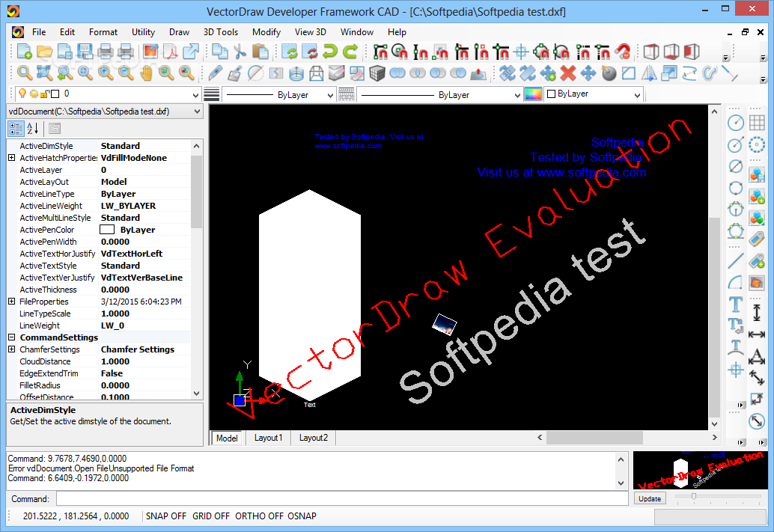Click the scissors Cut icon
This screenshot has width=774, height=532.
click(x=240, y=52)
